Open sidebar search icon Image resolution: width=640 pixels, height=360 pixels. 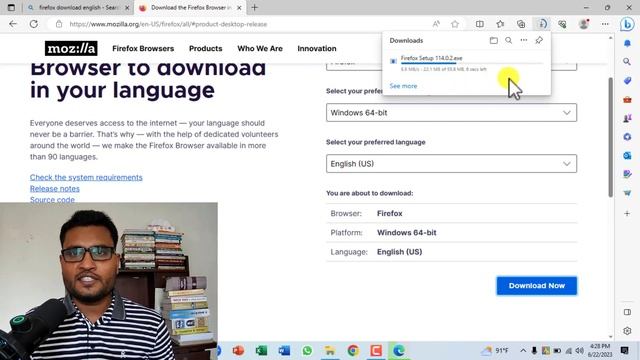(627, 62)
